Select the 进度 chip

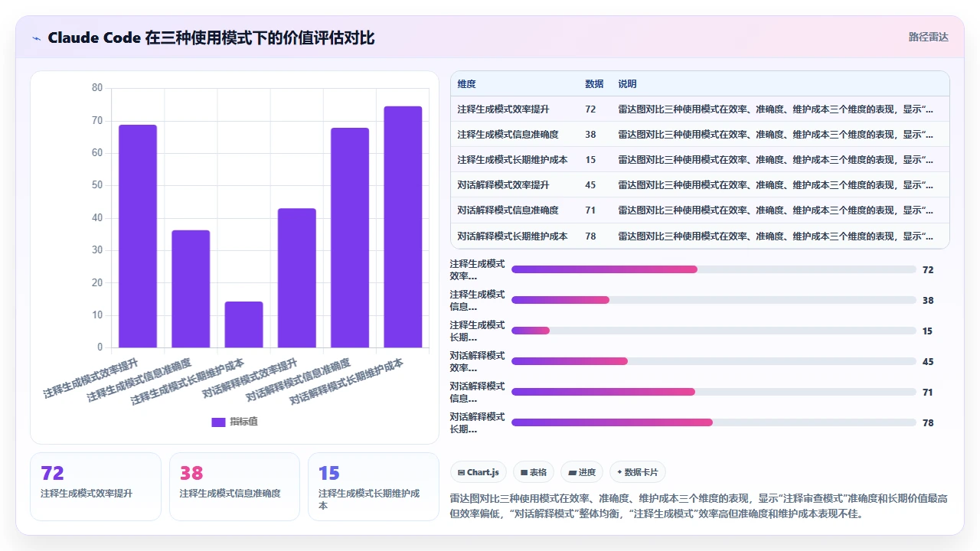coord(582,472)
